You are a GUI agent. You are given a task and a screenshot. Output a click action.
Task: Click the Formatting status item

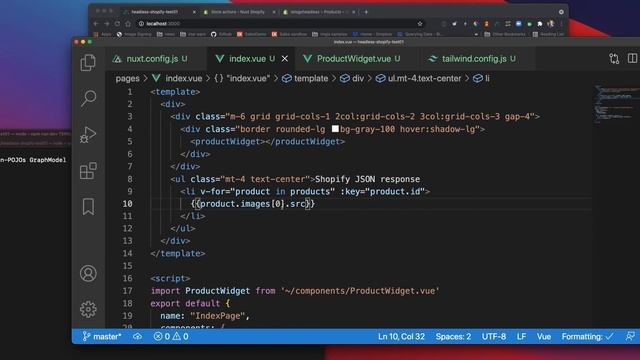tap(587, 336)
